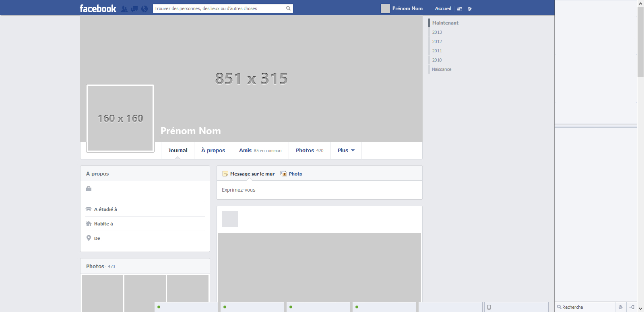Click the search magnifier button
This screenshot has height=312, width=644.
(x=288, y=8)
